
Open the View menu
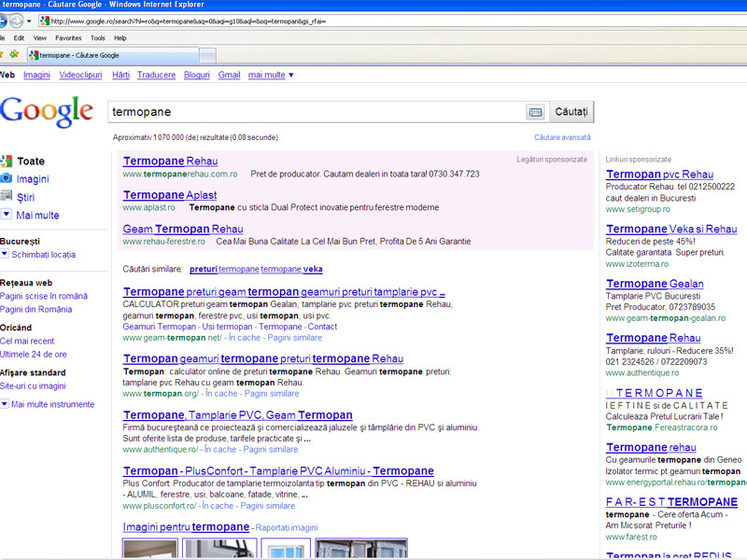point(40,38)
